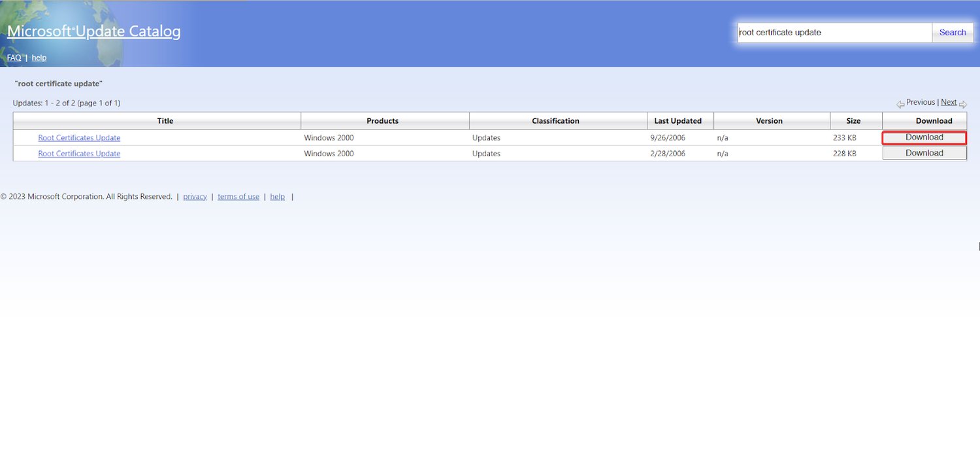Download the 233 KB update

(924, 137)
